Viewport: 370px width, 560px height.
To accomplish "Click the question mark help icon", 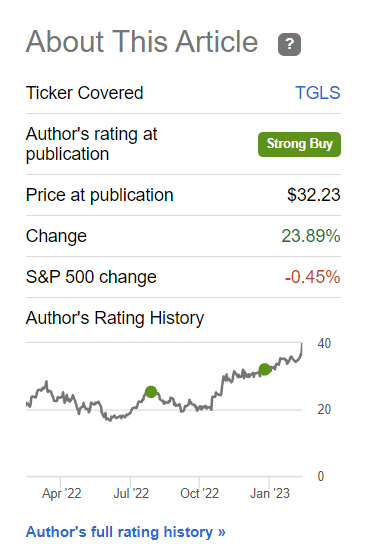I will tap(289, 44).
